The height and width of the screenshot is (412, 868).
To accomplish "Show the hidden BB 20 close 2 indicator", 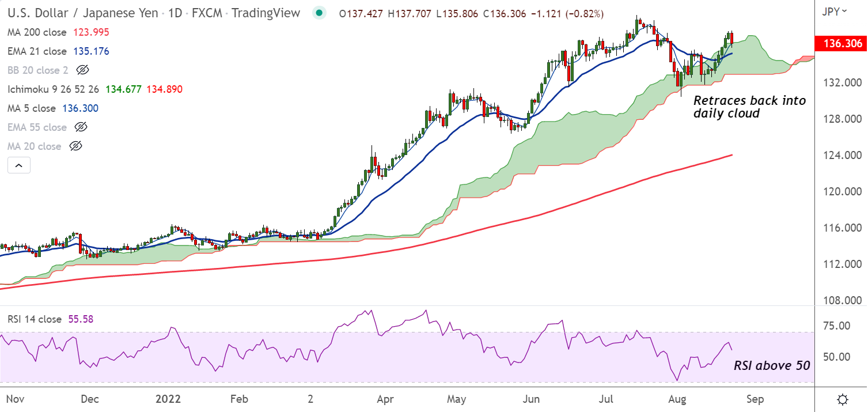I will pyautogui.click(x=82, y=70).
